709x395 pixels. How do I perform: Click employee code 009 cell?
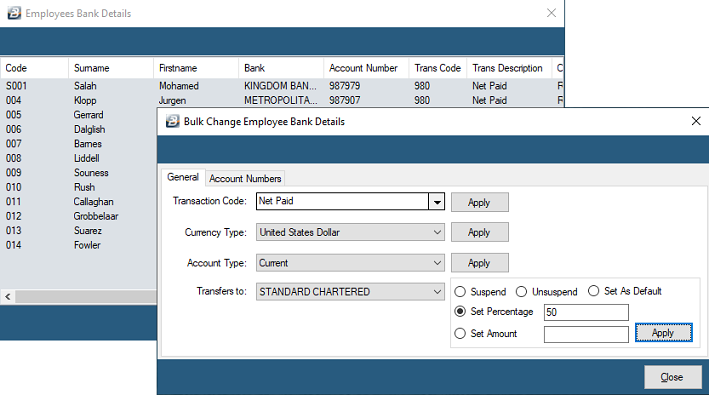pyautogui.click(x=14, y=173)
